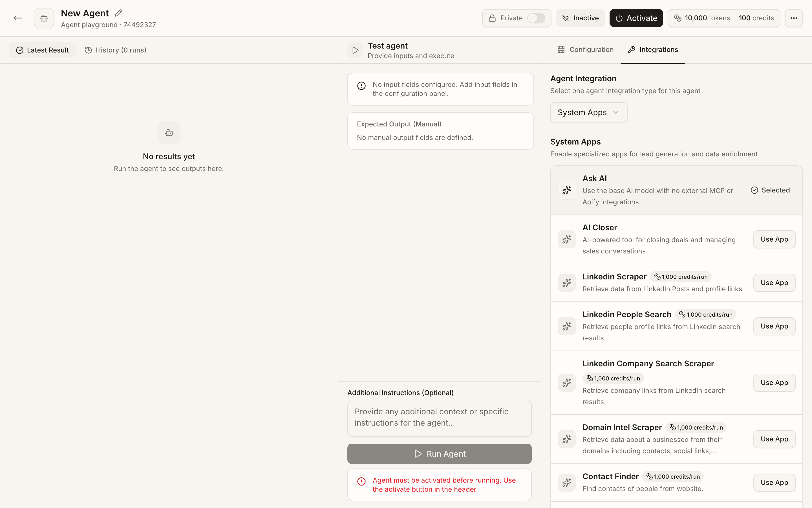This screenshot has width=812, height=508.
Task: Activate the agent with the Activate button
Action: coord(636,18)
